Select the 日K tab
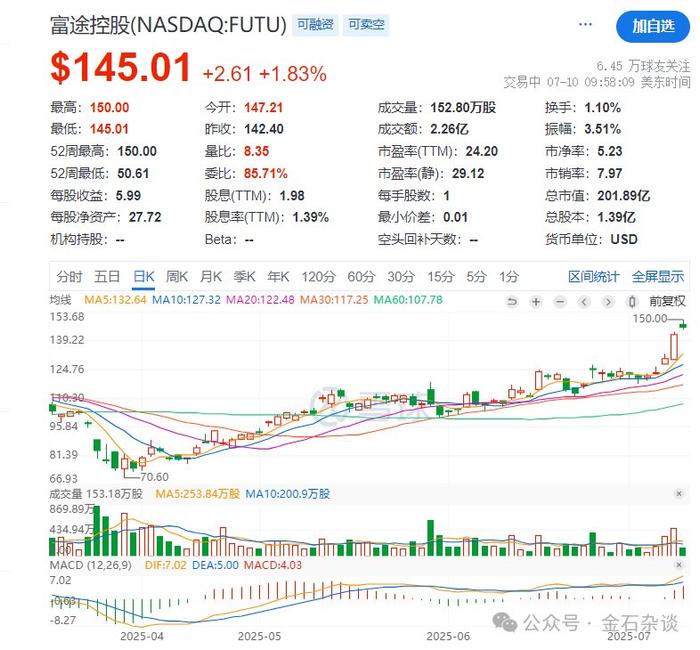 (x=144, y=277)
